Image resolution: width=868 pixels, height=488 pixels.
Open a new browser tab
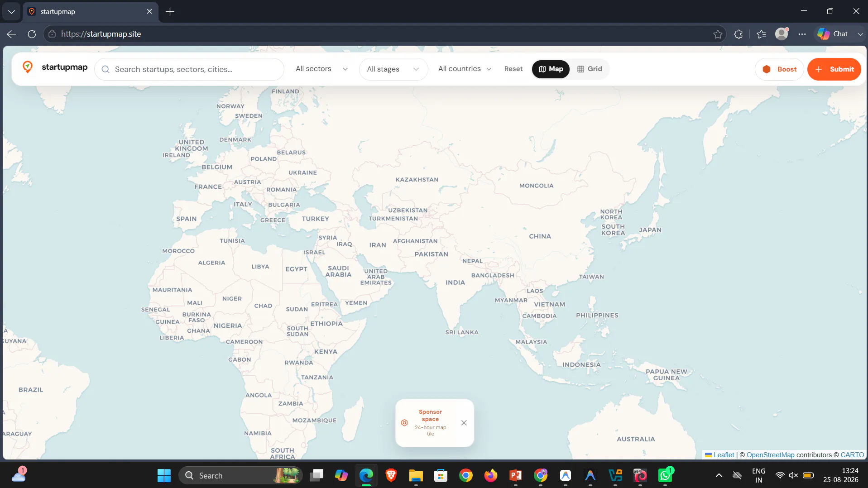click(170, 12)
